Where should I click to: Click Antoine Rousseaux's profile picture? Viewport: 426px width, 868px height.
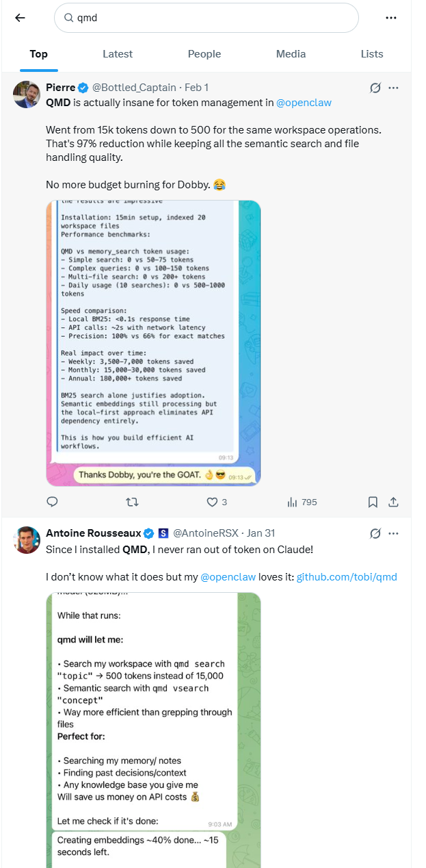click(27, 539)
